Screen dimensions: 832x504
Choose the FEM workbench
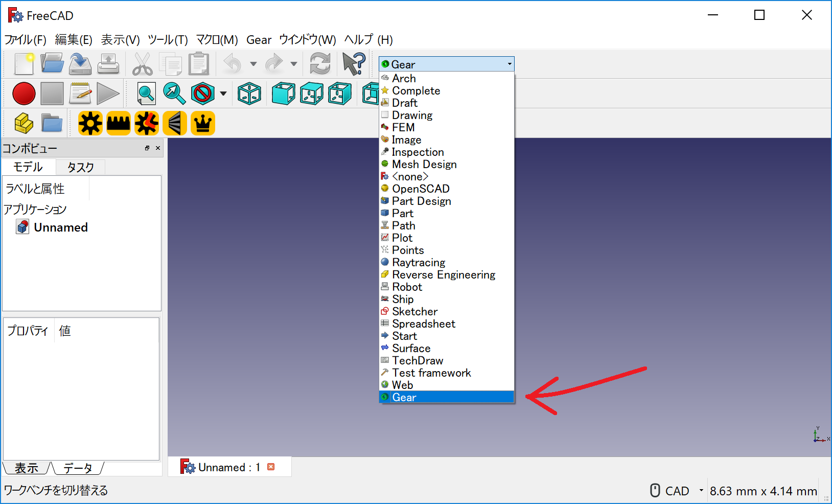coord(446,127)
